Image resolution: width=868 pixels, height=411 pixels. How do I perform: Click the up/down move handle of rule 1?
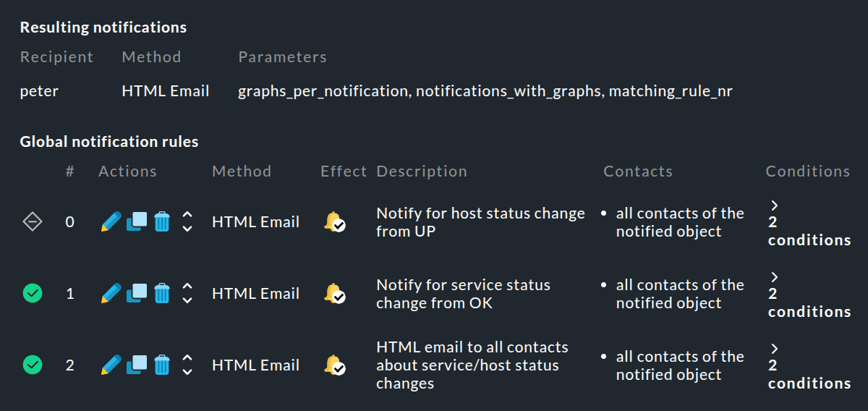click(x=187, y=293)
